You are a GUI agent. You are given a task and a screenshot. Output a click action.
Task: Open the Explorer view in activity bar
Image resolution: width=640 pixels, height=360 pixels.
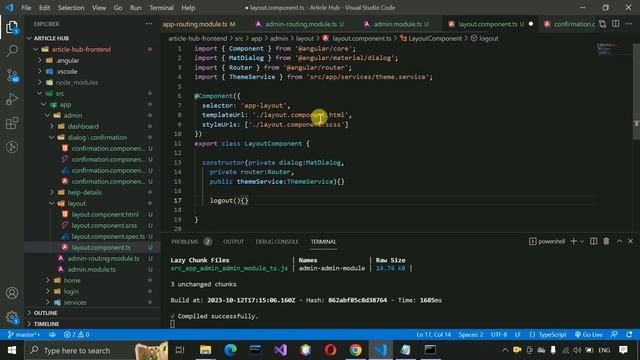[x=12, y=27]
